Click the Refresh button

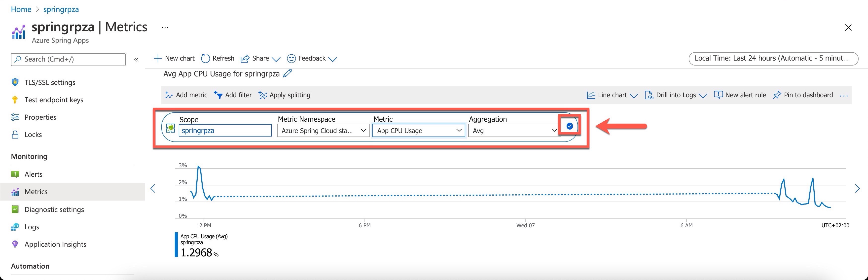click(218, 58)
